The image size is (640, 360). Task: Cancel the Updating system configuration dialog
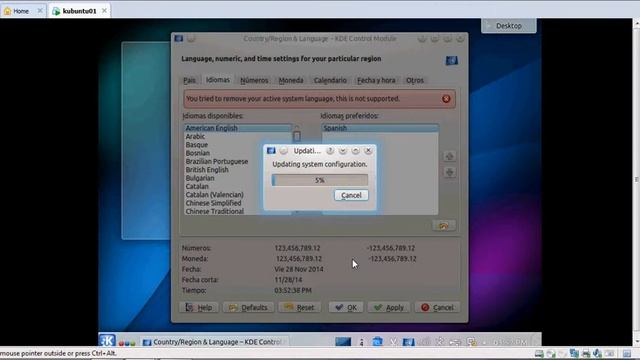pyautogui.click(x=351, y=195)
